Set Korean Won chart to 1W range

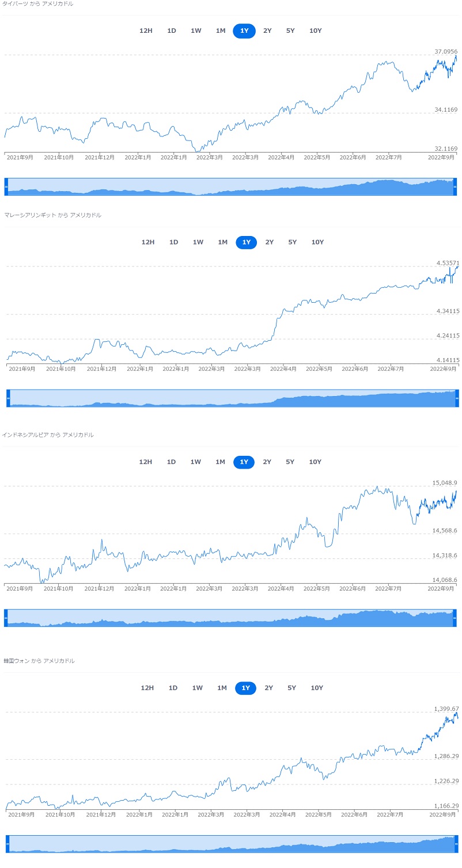[x=198, y=688]
